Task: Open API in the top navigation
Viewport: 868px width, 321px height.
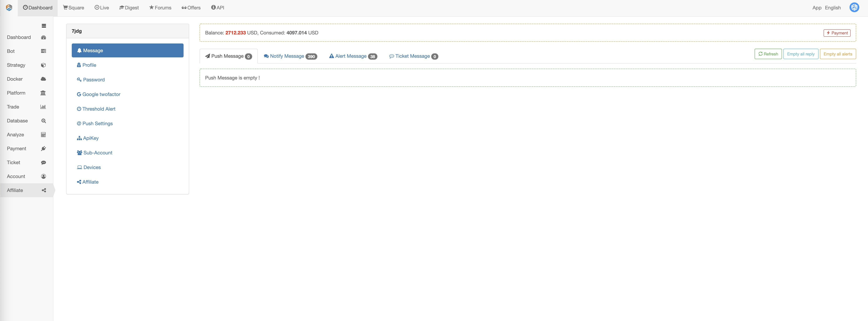Action: [218, 8]
